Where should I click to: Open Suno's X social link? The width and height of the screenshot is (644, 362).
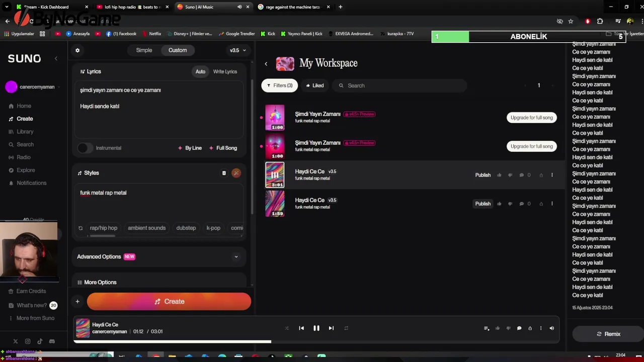pos(16,341)
